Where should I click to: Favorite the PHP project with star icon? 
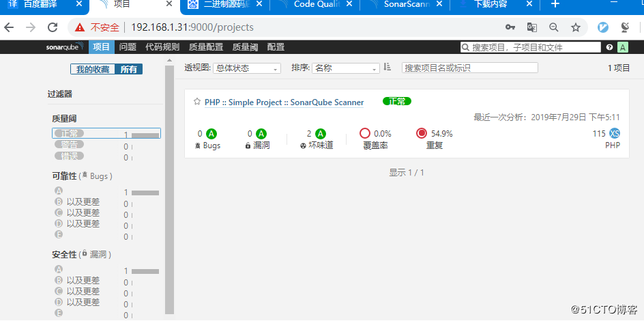tap(197, 102)
